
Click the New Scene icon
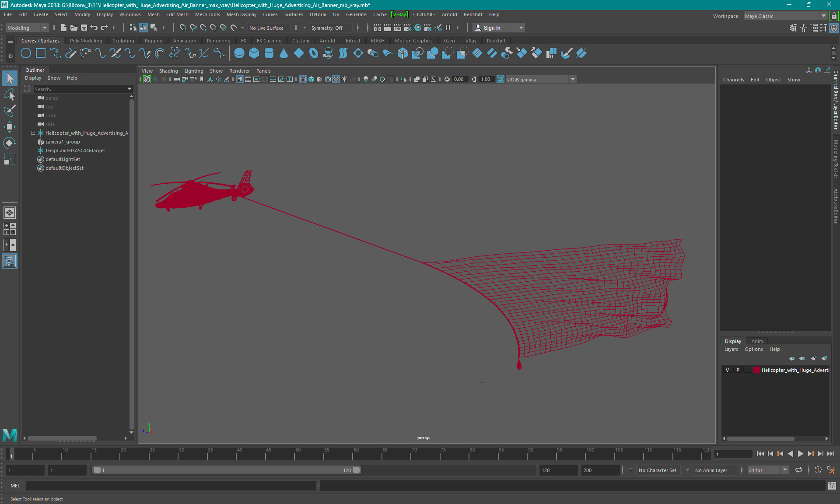point(63,28)
